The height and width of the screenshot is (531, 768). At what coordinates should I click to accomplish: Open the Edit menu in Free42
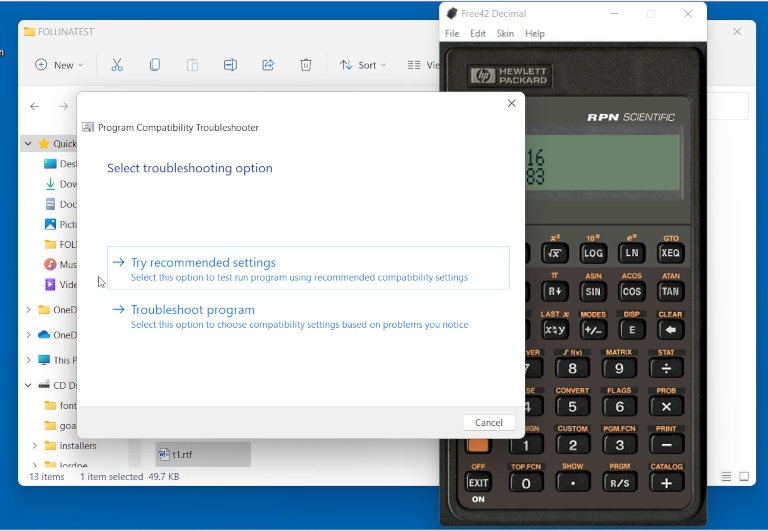[x=478, y=33]
